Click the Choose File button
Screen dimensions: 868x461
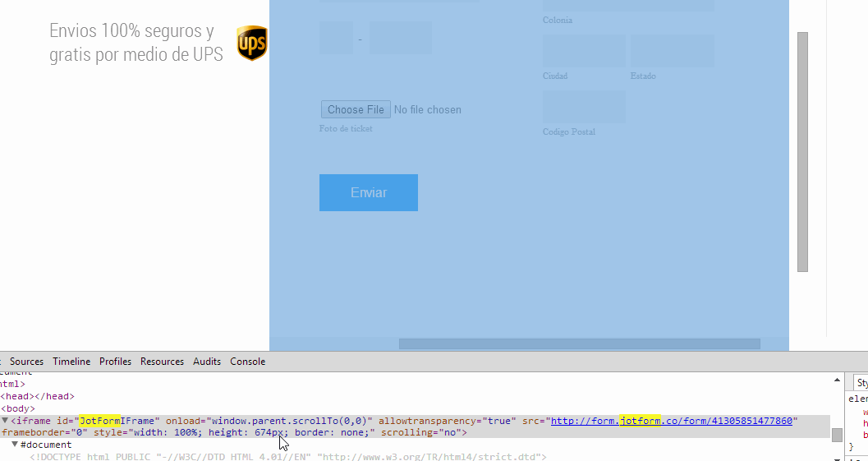pos(355,109)
